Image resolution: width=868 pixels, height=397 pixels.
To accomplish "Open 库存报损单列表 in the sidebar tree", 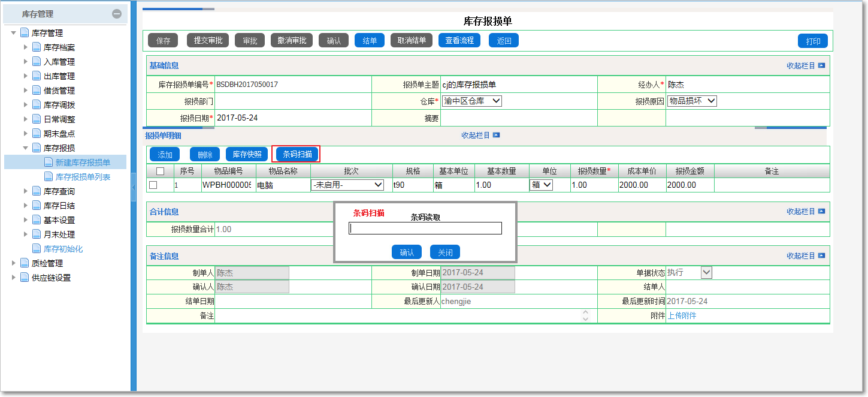I will pyautogui.click(x=83, y=177).
